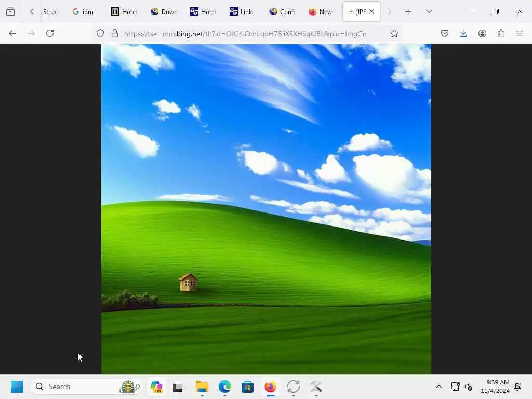Screen dimensions: 532x399
Task: Open Microsoft Edge from taskbar
Action: pyautogui.click(x=224, y=387)
